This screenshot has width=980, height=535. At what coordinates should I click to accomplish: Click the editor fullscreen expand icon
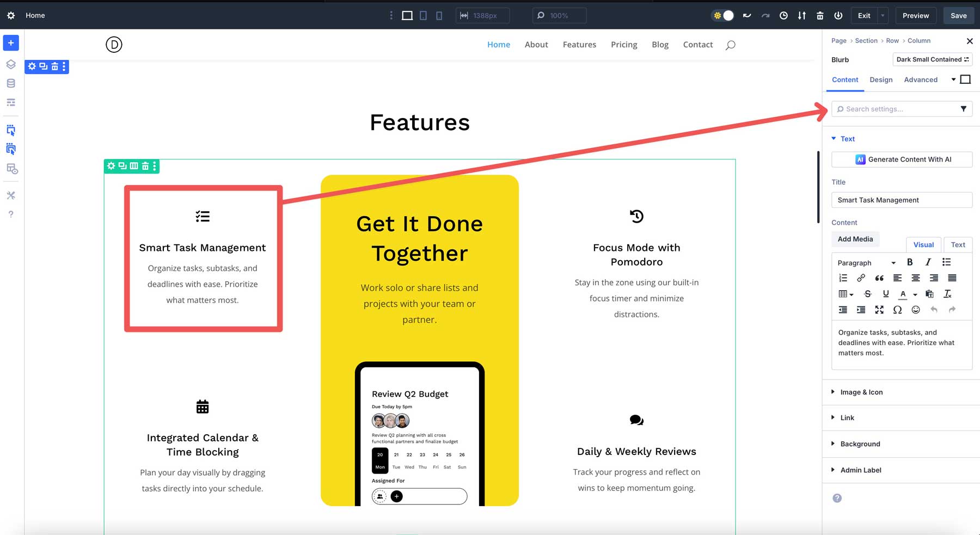tap(879, 309)
